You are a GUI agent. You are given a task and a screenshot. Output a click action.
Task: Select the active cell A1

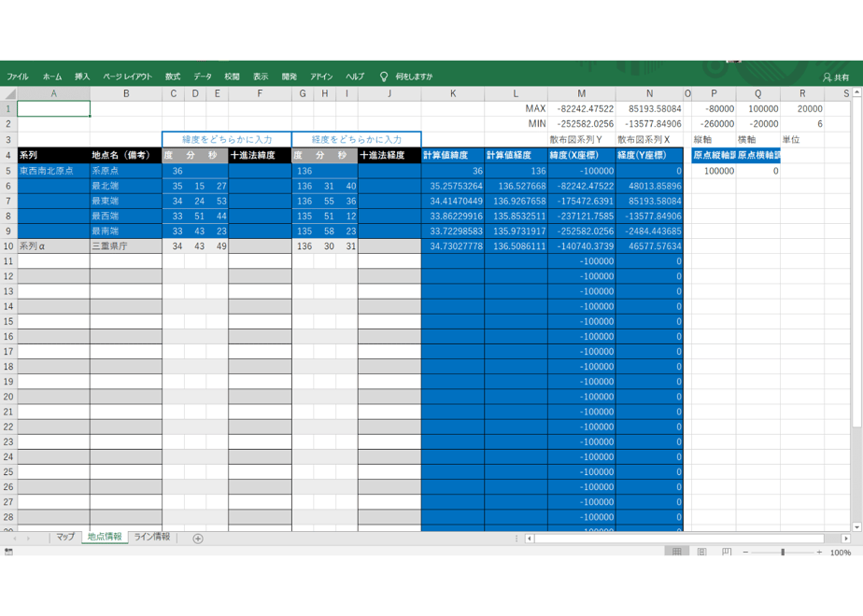point(54,108)
